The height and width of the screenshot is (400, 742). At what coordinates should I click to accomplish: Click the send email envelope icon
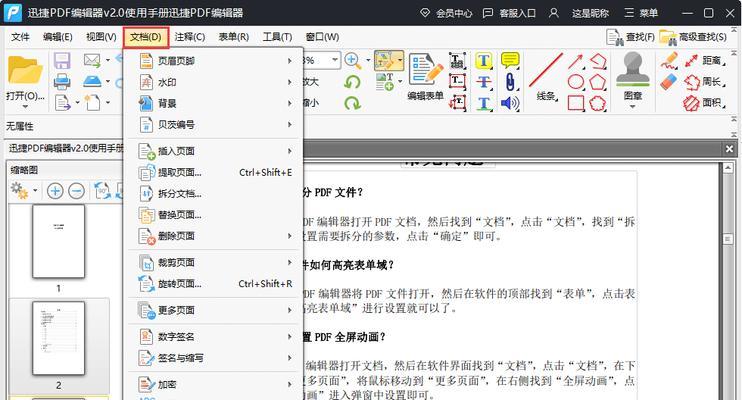(92, 60)
